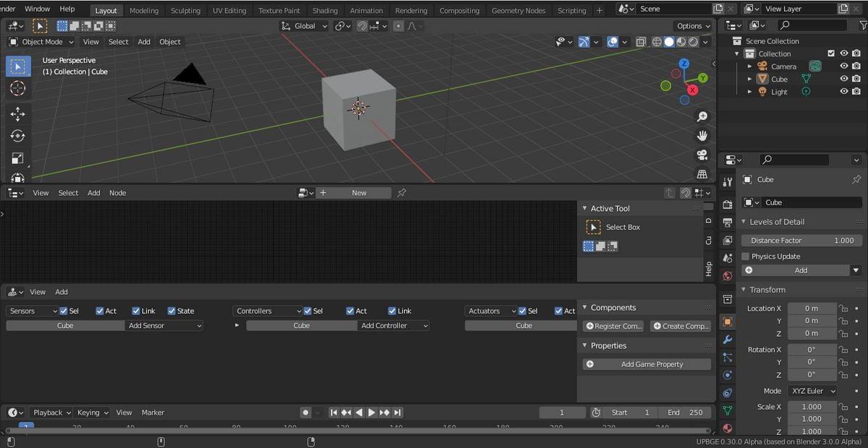Select the Cursor tool in viewport toolbar
Viewport: 868px width, 448px height.
coord(18,88)
